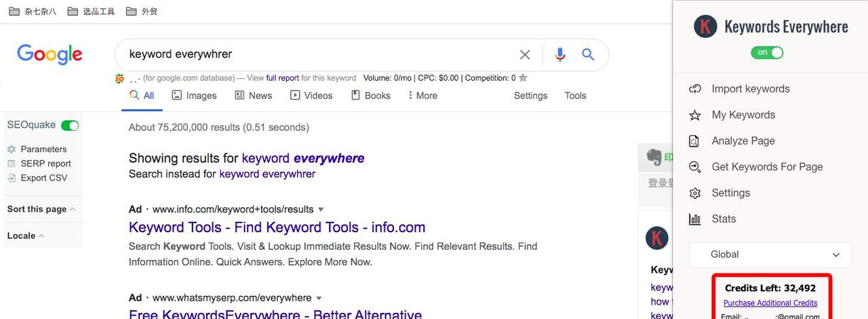Open the Keyword Tools info.com ad result

coord(277,227)
